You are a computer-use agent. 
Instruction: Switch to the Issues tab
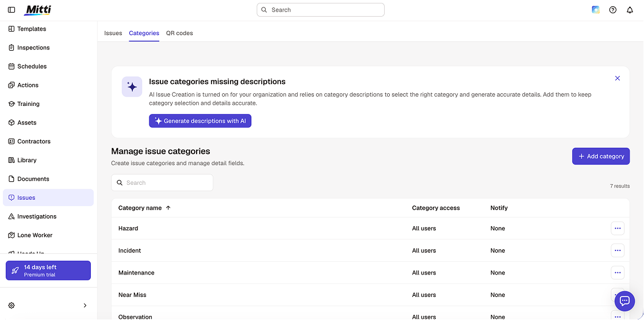tap(113, 33)
